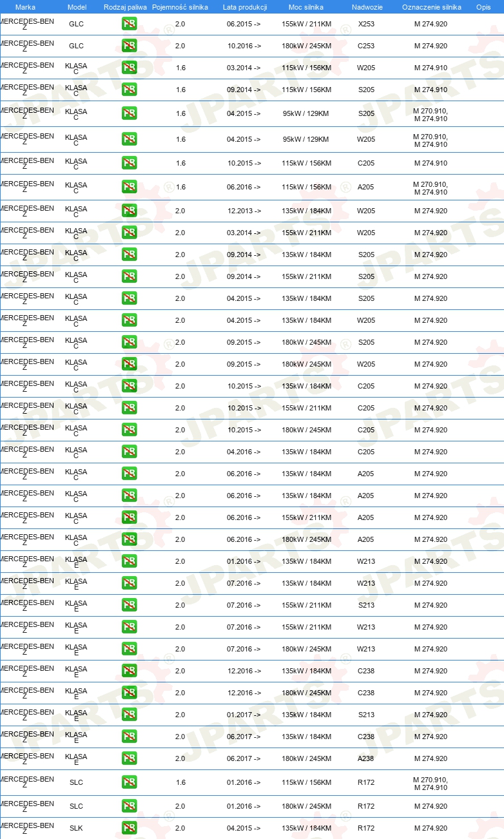Select fuel icon in 04.2016 C205 row

129,452
